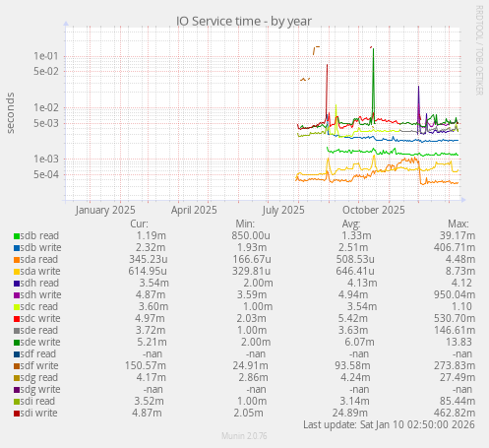
Task: Click the sdh write purple legend swatch
Action: (x=17, y=295)
